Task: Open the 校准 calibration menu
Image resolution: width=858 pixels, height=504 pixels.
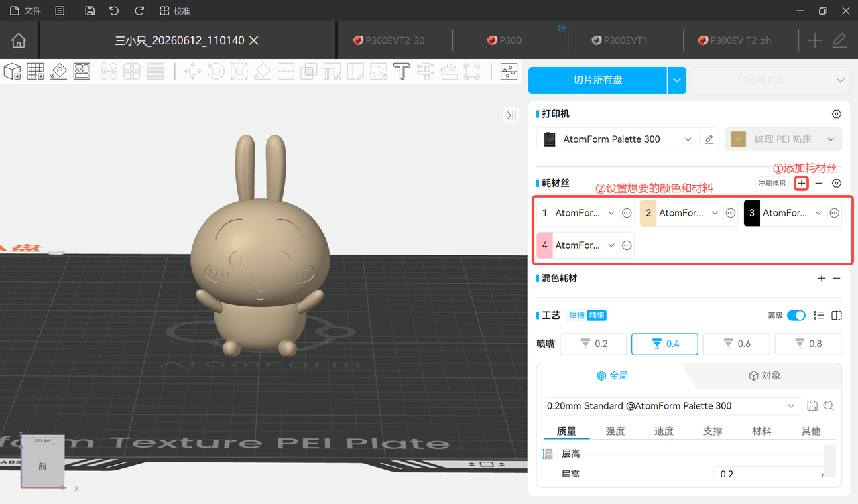Action: tap(175, 11)
